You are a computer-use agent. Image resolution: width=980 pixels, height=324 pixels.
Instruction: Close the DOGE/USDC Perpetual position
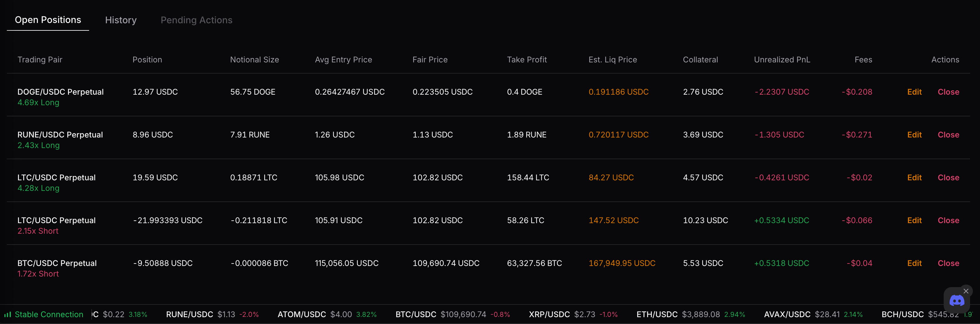coord(948,92)
